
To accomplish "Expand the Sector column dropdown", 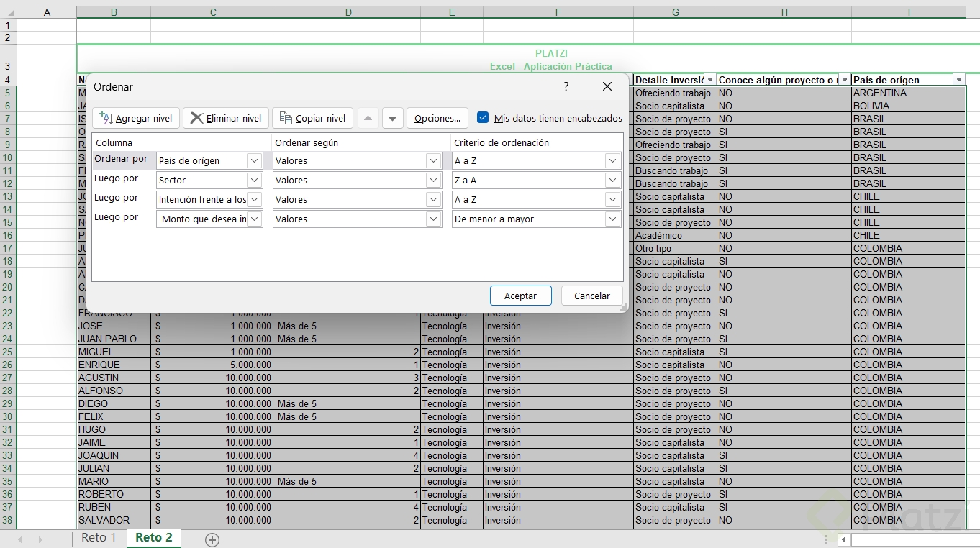I will (255, 181).
